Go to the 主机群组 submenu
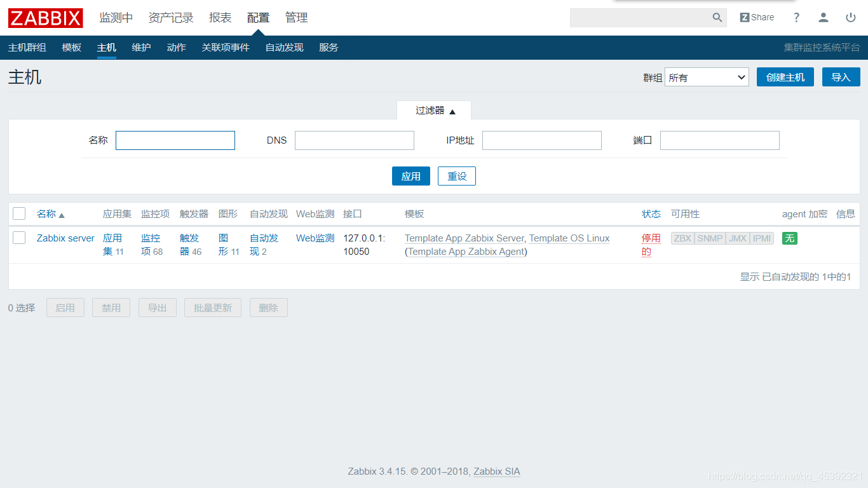Screen dimensions: 868x488 [x=27, y=48]
